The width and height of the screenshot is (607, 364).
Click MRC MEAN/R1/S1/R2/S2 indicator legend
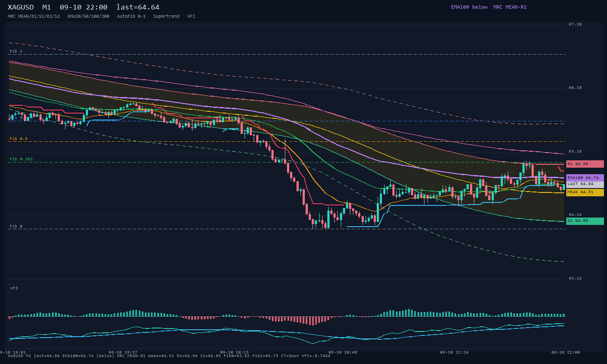click(x=34, y=16)
